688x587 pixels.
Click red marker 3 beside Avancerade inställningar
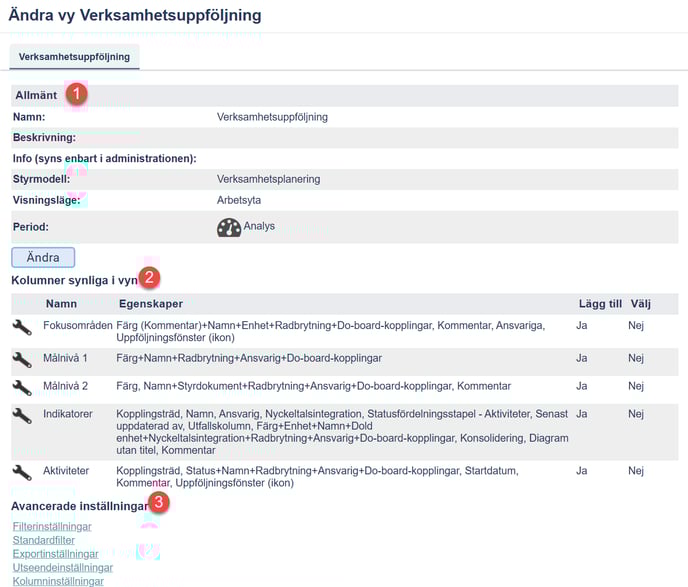159,503
